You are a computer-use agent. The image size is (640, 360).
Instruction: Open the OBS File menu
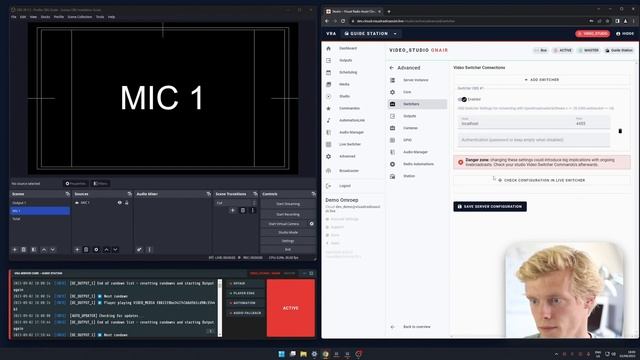point(13,17)
